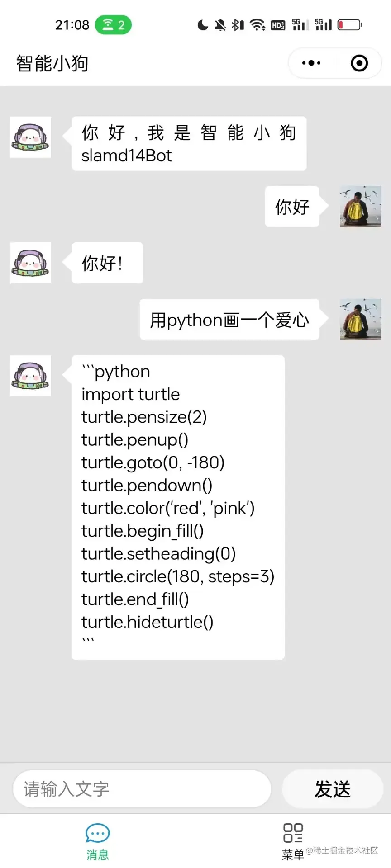The height and width of the screenshot is (868, 391).
Task: Open the mini program more options menu
Action: (311, 63)
